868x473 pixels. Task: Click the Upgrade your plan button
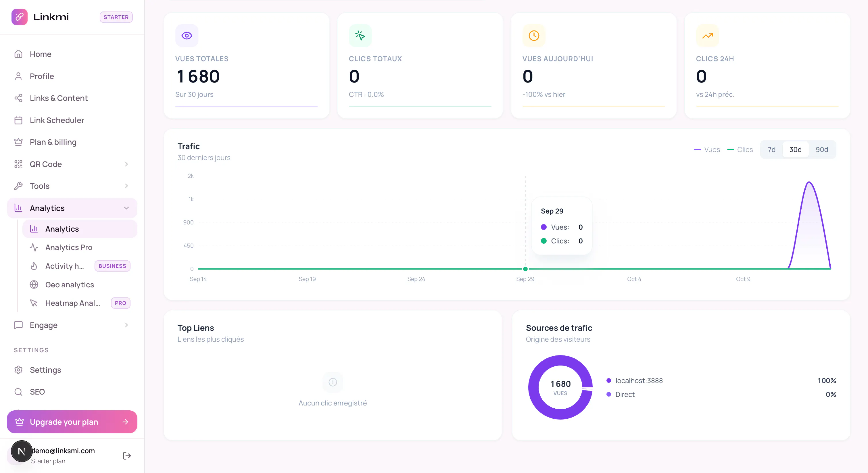point(72,422)
